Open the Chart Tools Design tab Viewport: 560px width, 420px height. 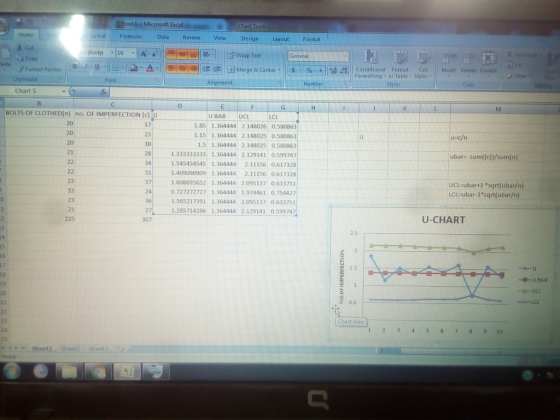(250, 38)
